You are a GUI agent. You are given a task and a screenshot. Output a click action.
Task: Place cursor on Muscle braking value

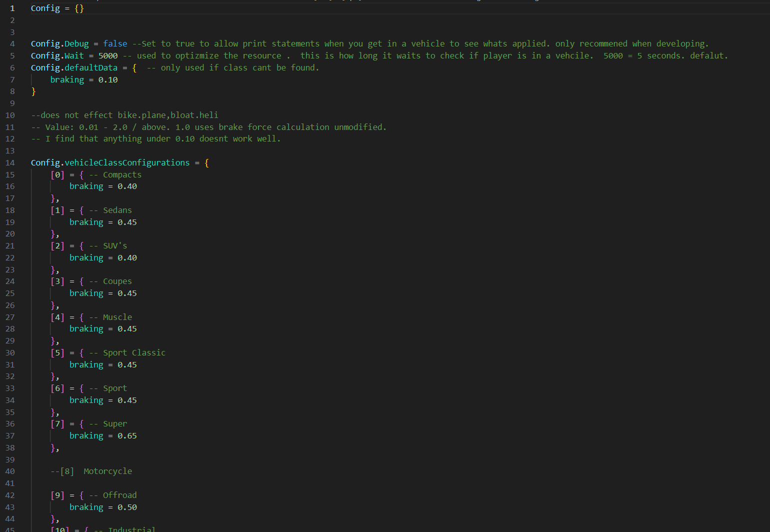coord(127,329)
